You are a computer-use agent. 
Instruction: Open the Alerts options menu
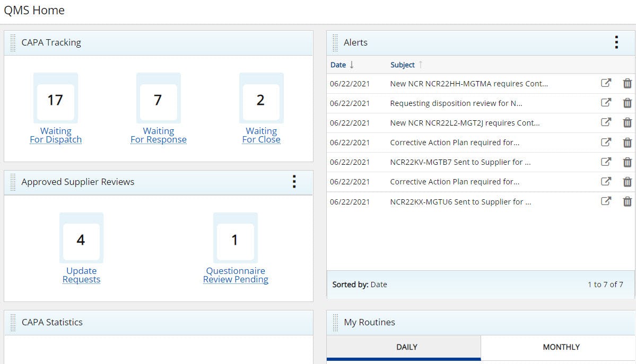pos(616,42)
